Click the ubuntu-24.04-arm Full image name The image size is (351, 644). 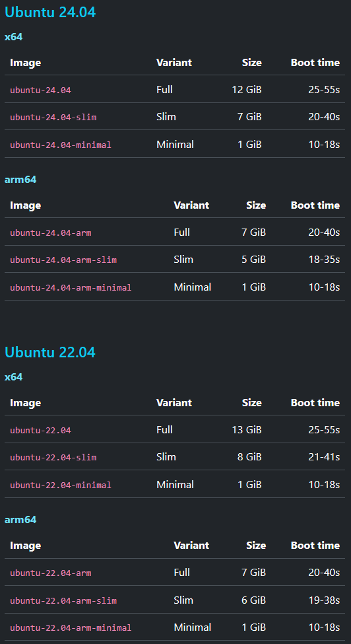pos(51,233)
